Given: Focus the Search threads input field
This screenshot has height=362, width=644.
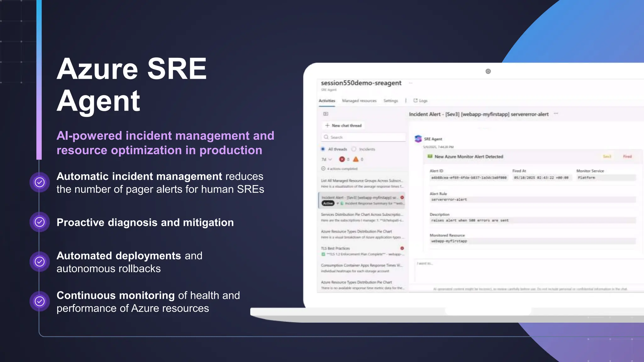Looking at the screenshot, I should click(364, 137).
